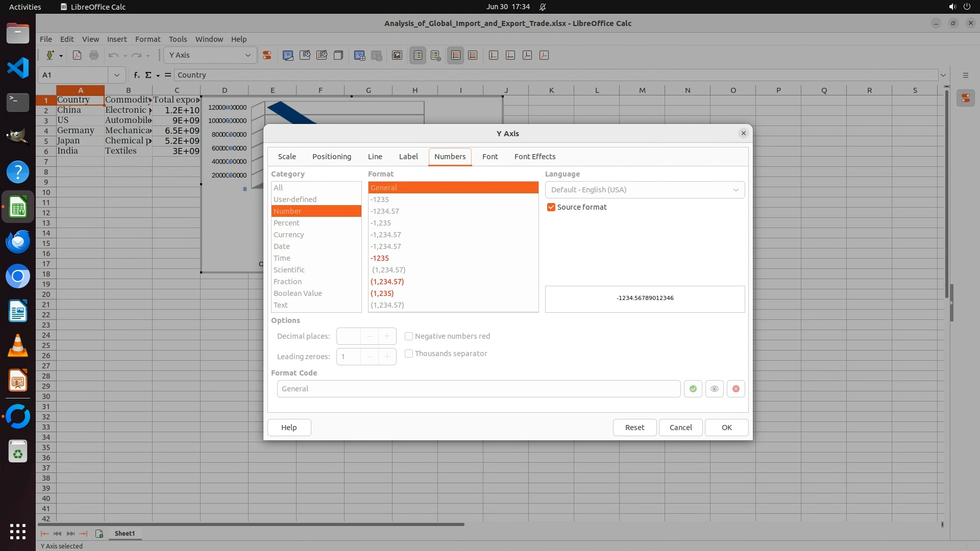The height and width of the screenshot is (551, 980).
Task: Click the red Remove format code icon
Action: [x=736, y=389]
